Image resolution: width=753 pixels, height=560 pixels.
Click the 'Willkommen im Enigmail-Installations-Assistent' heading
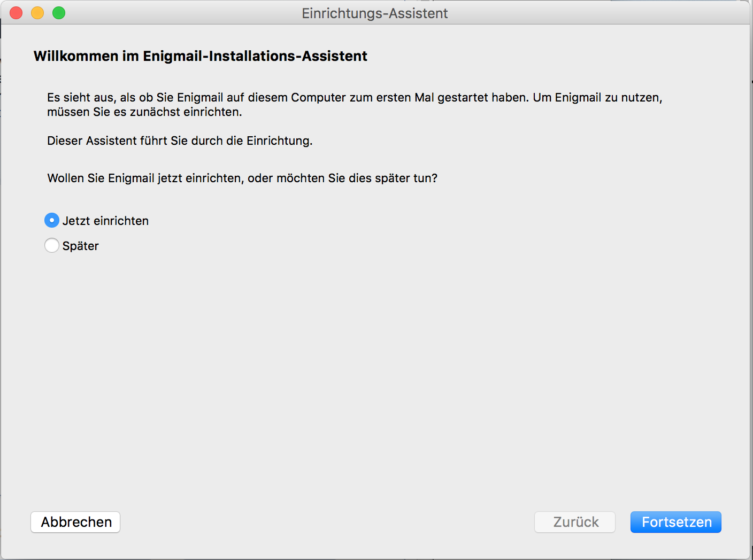[200, 56]
